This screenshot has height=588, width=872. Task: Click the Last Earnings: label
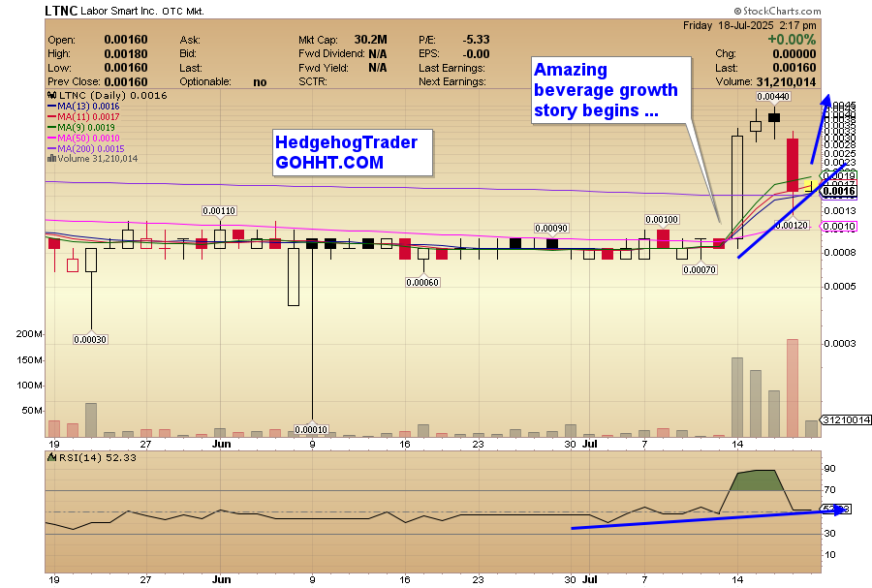pos(452,68)
